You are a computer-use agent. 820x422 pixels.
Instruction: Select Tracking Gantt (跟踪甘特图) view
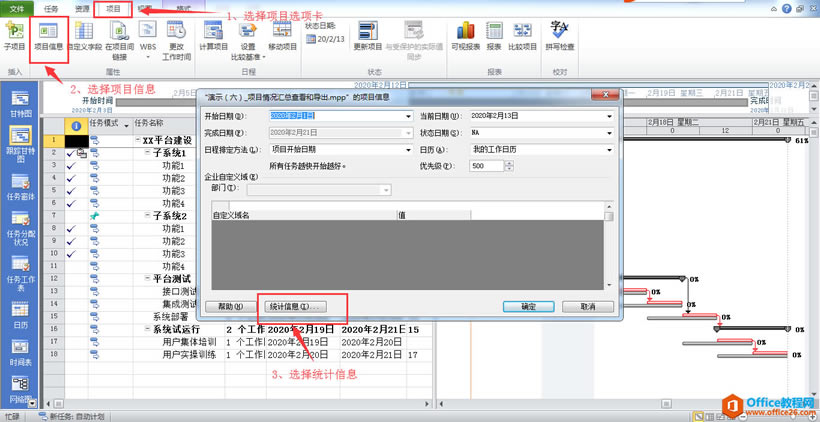tap(20, 144)
